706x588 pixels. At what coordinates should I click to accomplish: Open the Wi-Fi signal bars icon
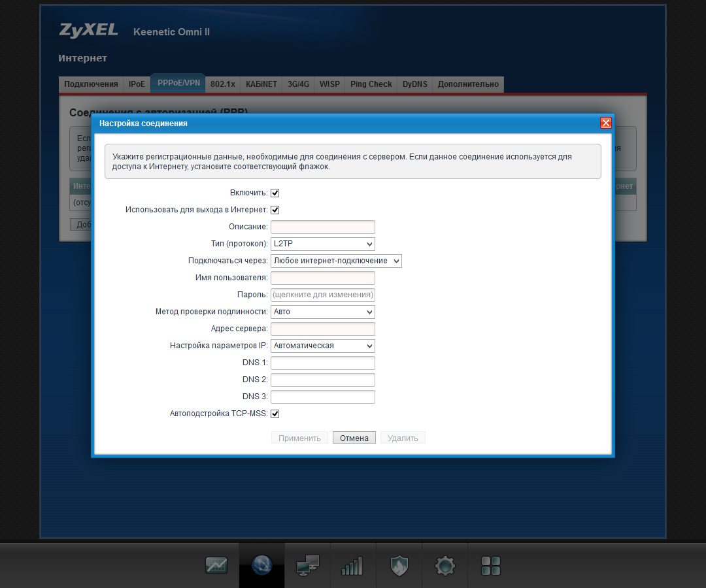(352, 566)
